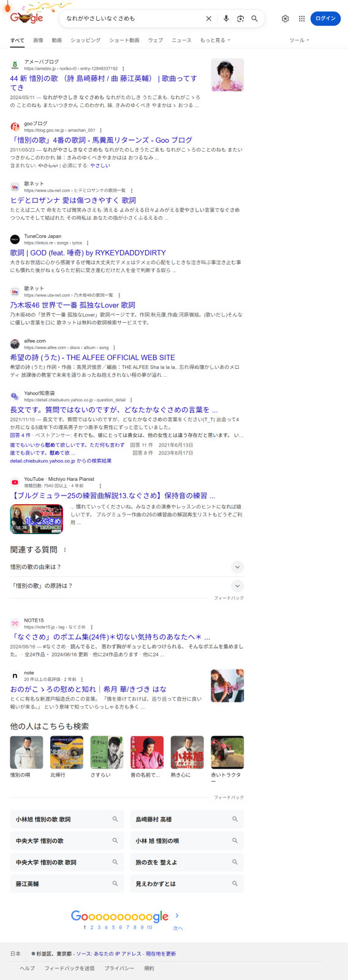Start voice search with the microphone icon
Viewport: 348px width, 980px height.
point(226,18)
